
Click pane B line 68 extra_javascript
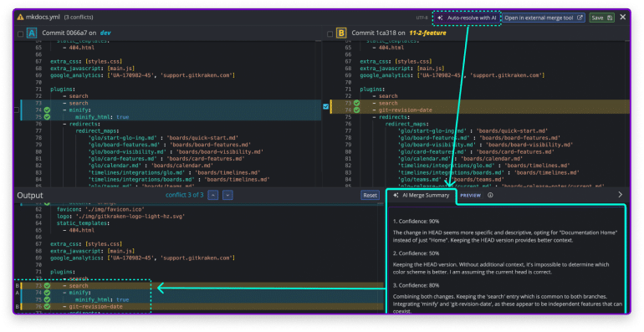pyautogui.click(x=401, y=69)
